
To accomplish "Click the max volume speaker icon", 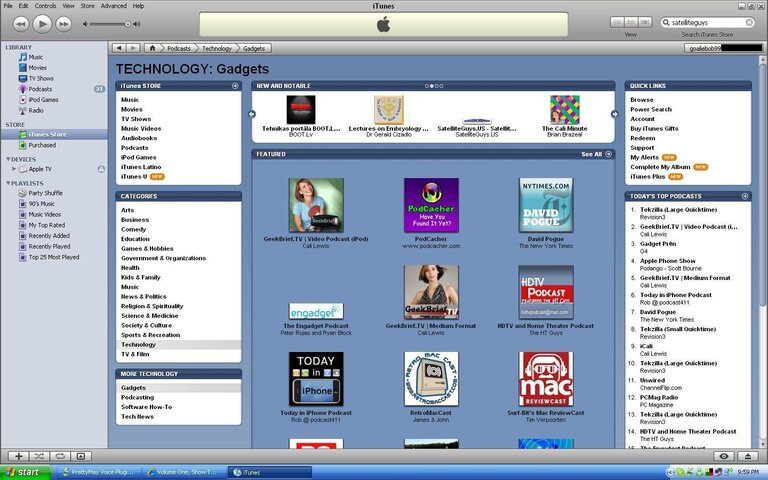I will pyautogui.click(x=137, y=24).
